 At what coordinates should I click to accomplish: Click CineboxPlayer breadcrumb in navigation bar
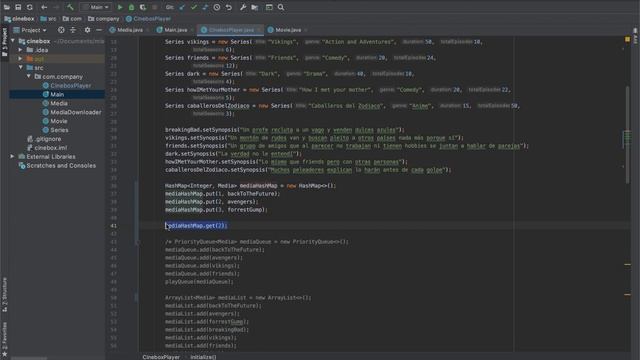coord(149,19)
